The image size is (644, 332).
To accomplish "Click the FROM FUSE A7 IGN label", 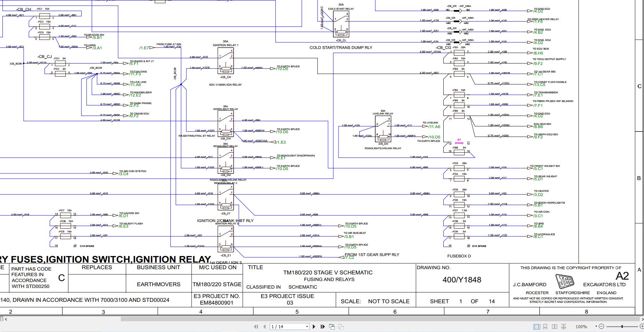I will 169,44.
